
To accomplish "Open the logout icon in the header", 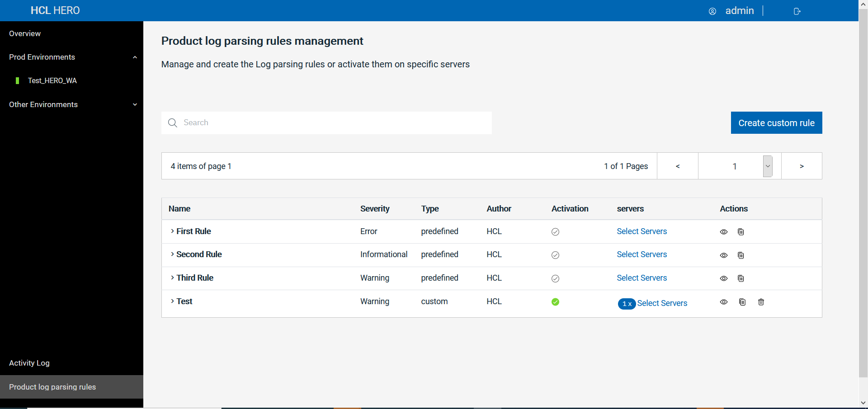I will pyautogui.click(x=797, y=11).
